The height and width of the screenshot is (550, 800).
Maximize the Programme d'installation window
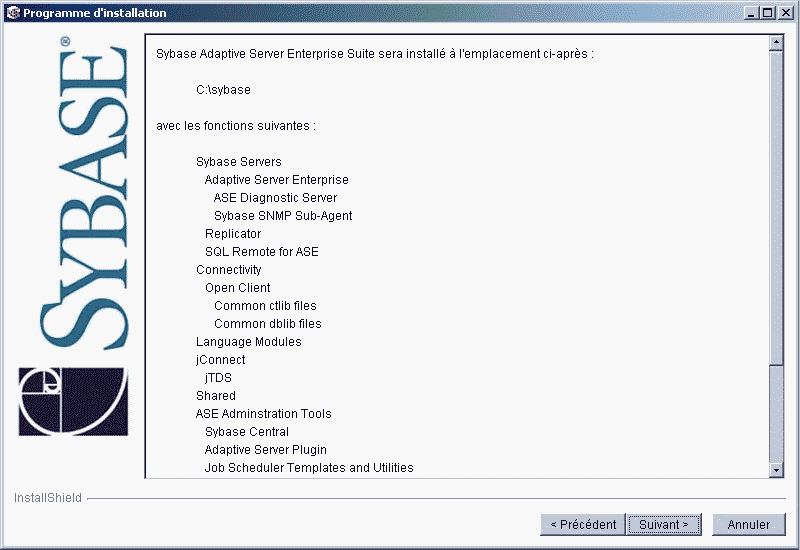(x=768, y=13)
